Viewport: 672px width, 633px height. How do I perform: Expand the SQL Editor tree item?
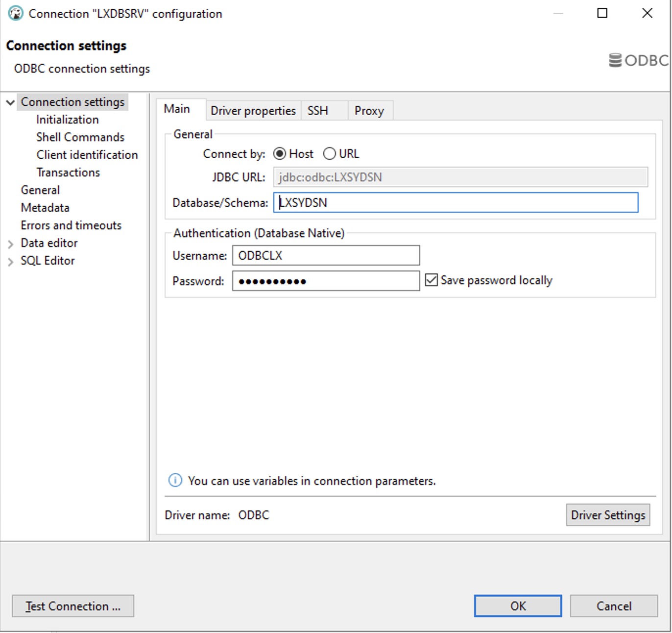(10, 261)
